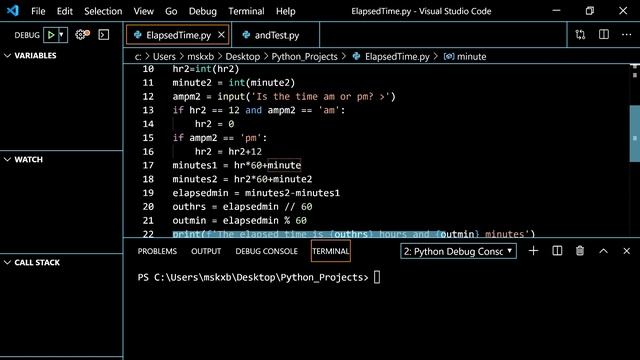Restore down the VS Code window
Image resolution: width=640 pixels, height=360 pixels.
589,11
